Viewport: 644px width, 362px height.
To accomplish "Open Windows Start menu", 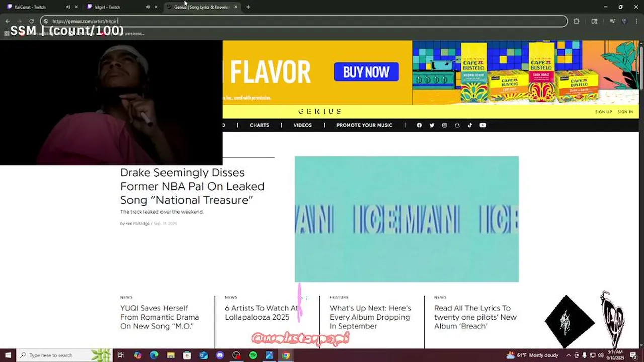I will pos(8,355).
